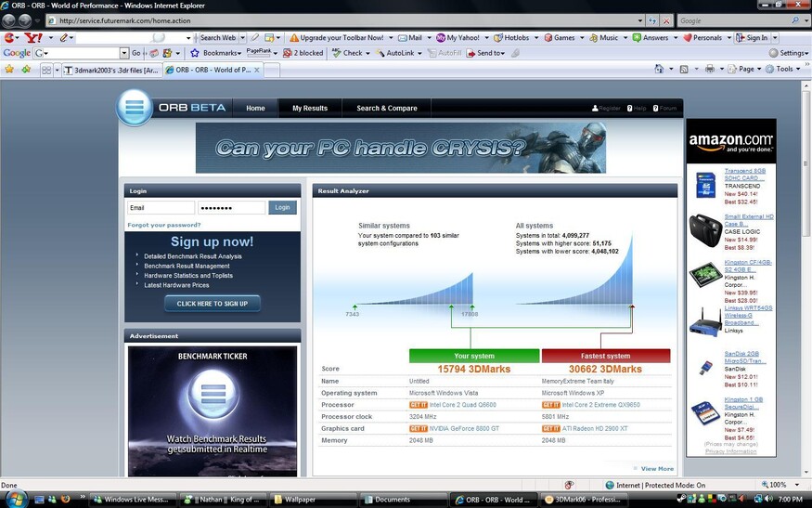Click the yellow Favorites Center star
The image size is (812, 508).
8,69
